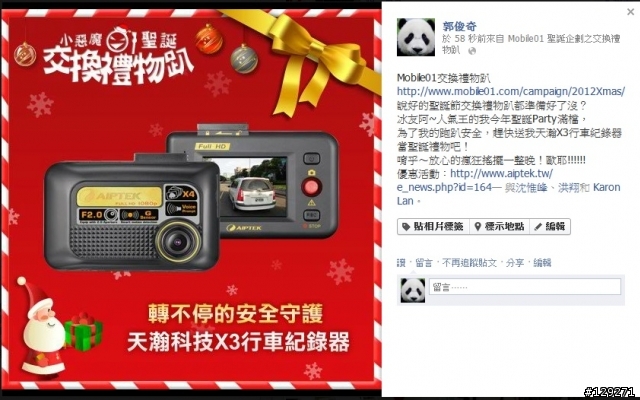This screenshot has height=400, width=640.
Task: Click the 留言 comment link
Action: [x=424, y=263]
